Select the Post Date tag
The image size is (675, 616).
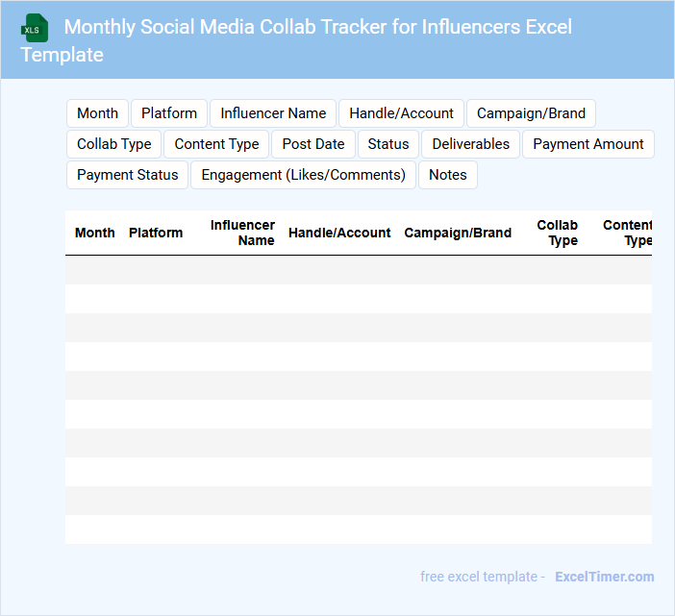[x=313, y=144]
